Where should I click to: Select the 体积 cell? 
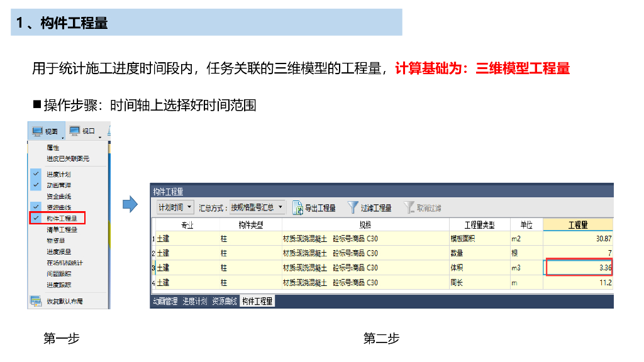tap(479, 268)
